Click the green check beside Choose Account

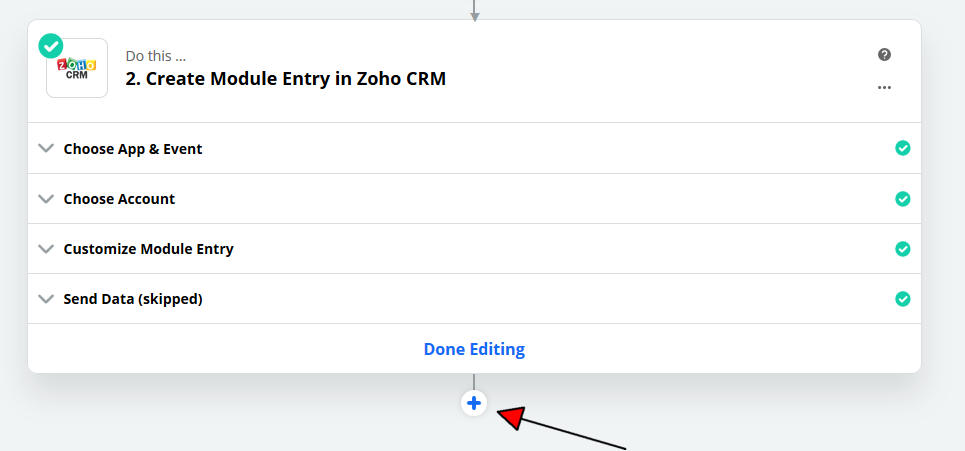902,198
